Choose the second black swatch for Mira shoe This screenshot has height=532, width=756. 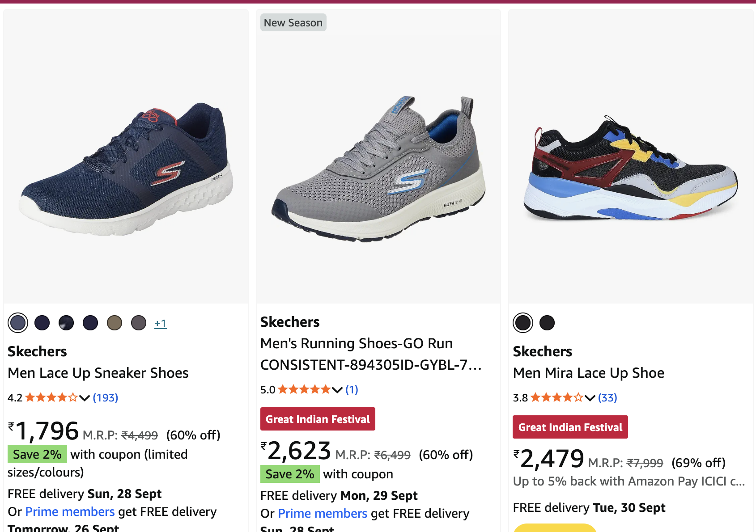click(x=547, y=323)
